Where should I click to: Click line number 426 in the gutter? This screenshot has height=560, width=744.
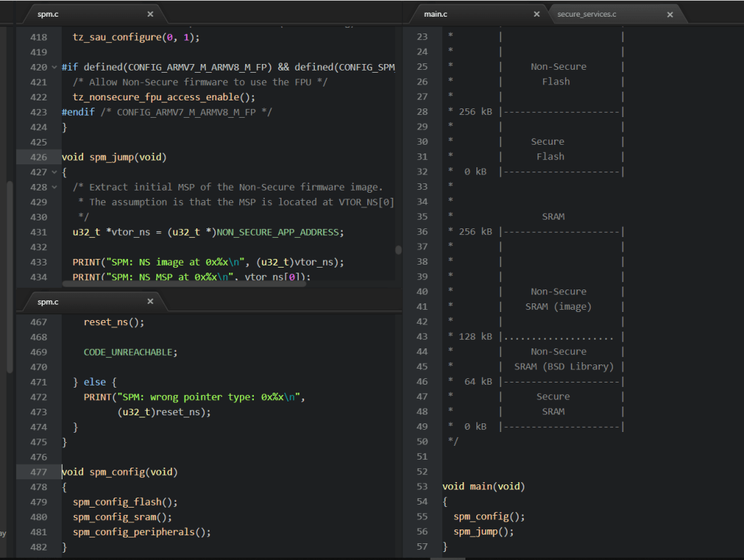[x=39, y=157]
